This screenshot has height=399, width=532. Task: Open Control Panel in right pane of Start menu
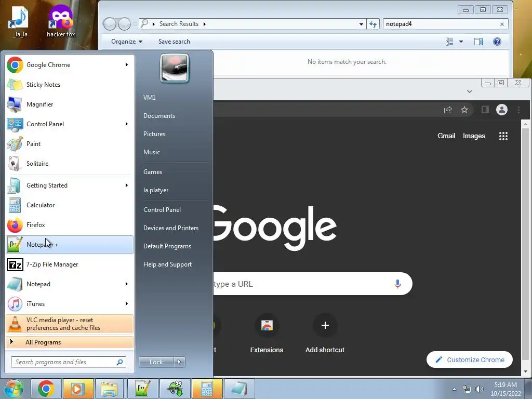click(x=162, y=210)
